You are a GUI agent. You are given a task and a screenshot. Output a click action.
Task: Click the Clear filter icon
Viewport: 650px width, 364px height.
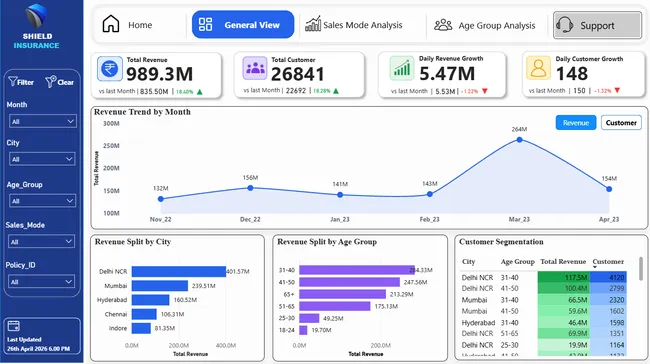[x=51, y=82]
